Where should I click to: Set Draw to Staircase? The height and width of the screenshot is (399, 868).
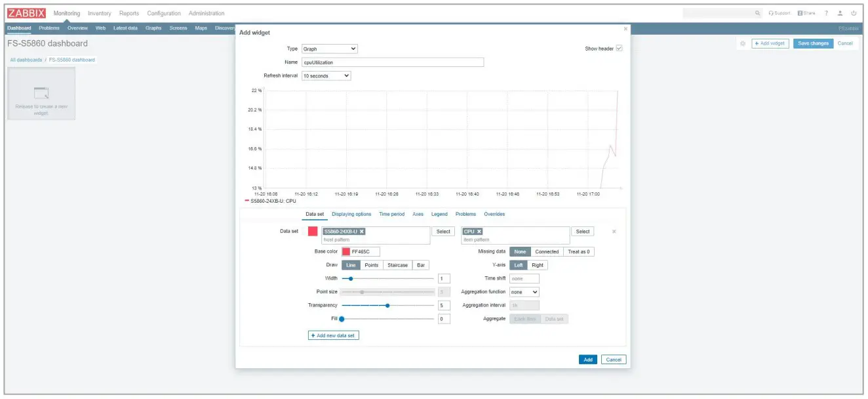coord(397,265)
